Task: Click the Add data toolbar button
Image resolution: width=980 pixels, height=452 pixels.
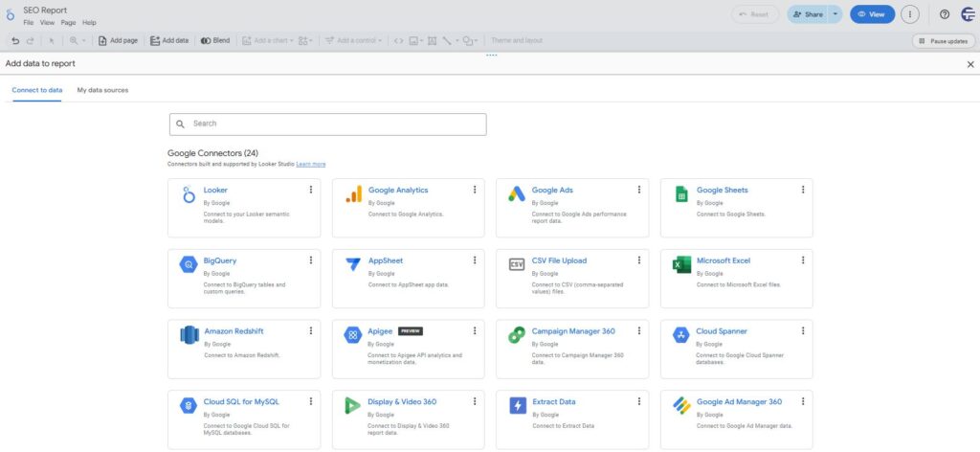Action: point(169,40)
